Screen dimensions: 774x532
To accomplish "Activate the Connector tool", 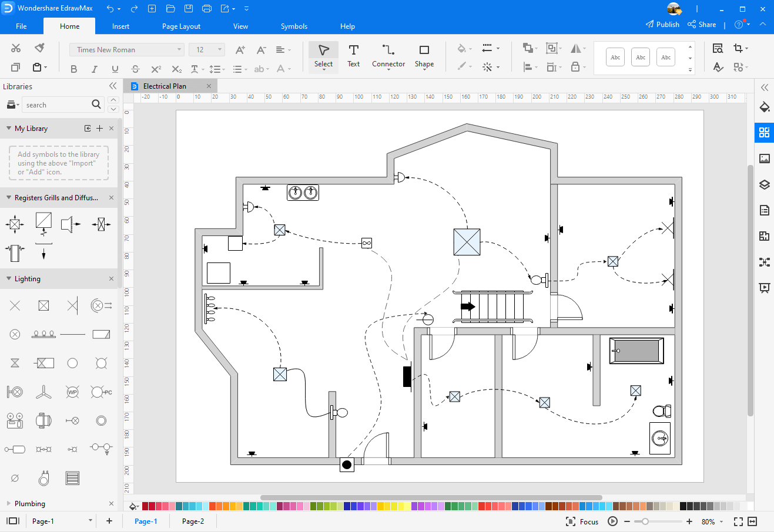I will point(388,56).
